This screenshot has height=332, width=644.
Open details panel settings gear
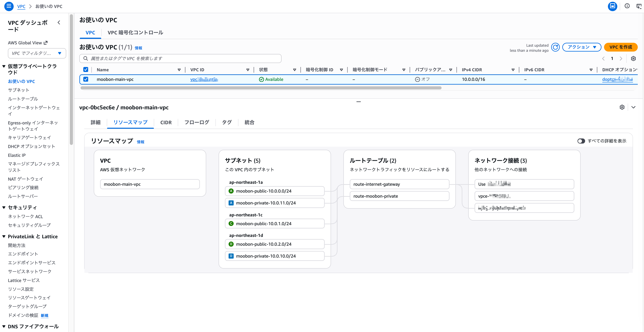622,107
